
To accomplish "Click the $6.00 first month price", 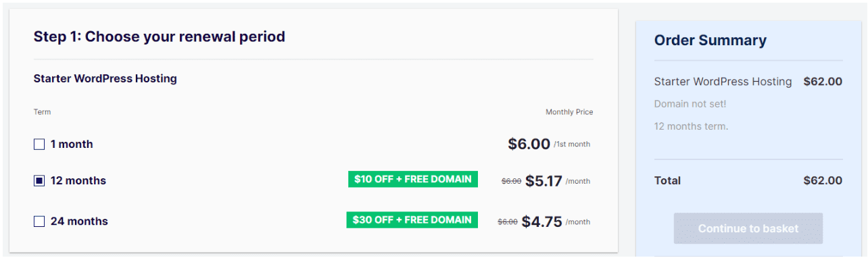I will [529, 144].
